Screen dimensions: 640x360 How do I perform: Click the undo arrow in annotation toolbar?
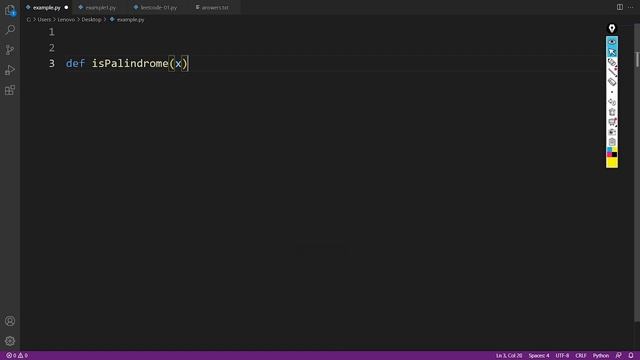[x=612, y=102]
